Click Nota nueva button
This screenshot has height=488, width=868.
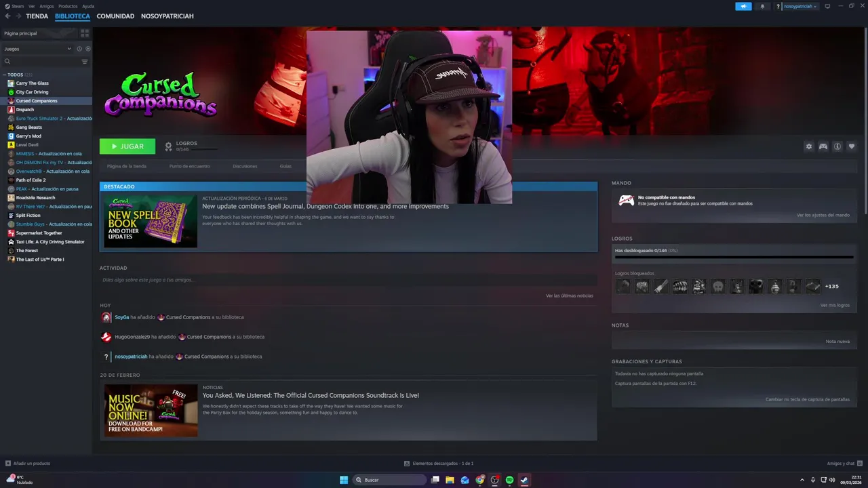pos(837,341)
